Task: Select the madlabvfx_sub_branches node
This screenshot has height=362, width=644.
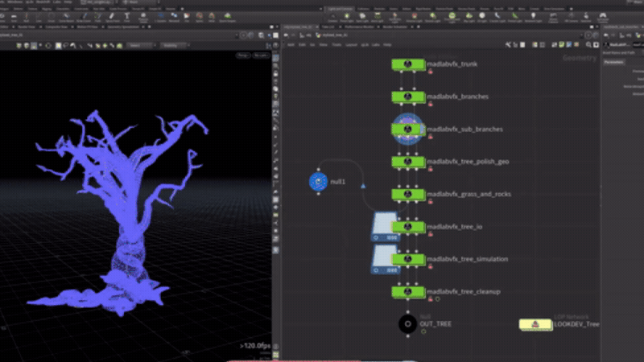Action: 408,130
